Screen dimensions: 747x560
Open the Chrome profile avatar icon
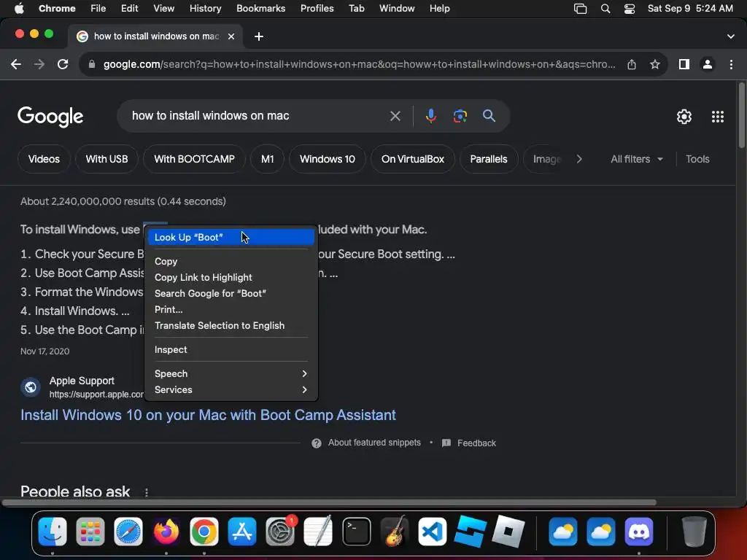[x=708, y=64]
